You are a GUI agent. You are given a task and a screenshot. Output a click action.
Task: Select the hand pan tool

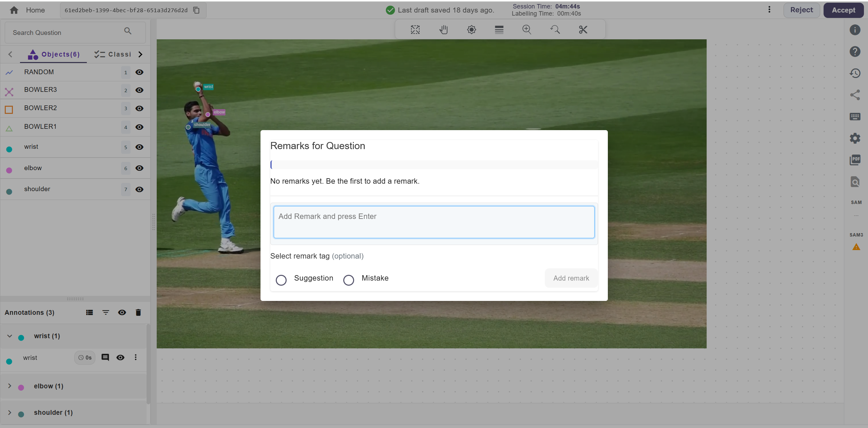coord(443,30)
